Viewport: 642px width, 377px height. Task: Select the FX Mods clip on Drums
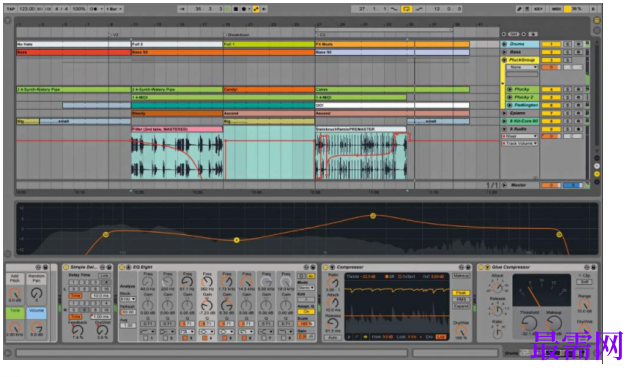click(392, 44)
